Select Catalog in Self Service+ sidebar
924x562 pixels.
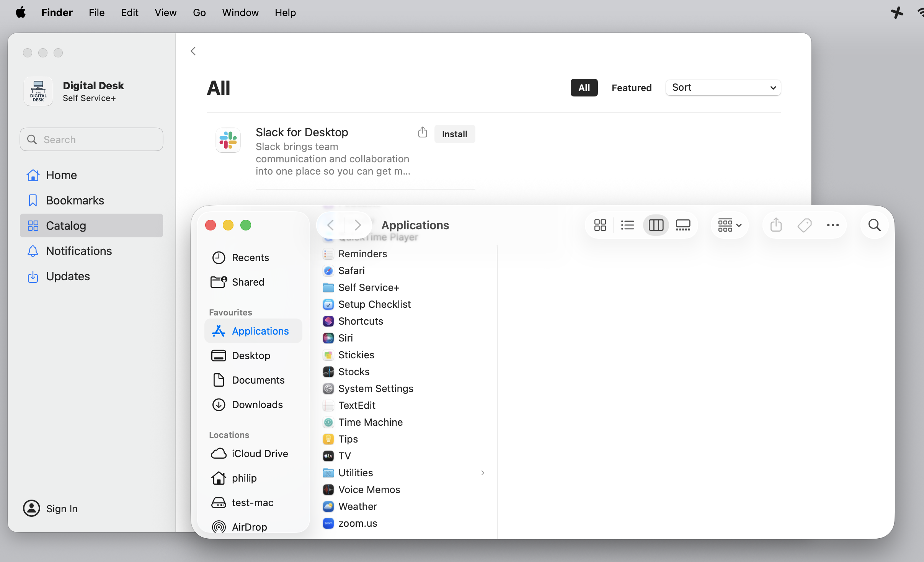click(91, 226)
